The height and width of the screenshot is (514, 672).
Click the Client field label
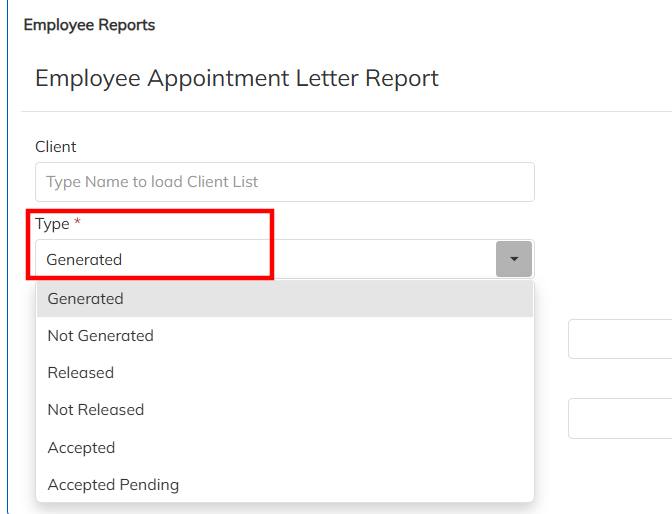pos(56,147)
